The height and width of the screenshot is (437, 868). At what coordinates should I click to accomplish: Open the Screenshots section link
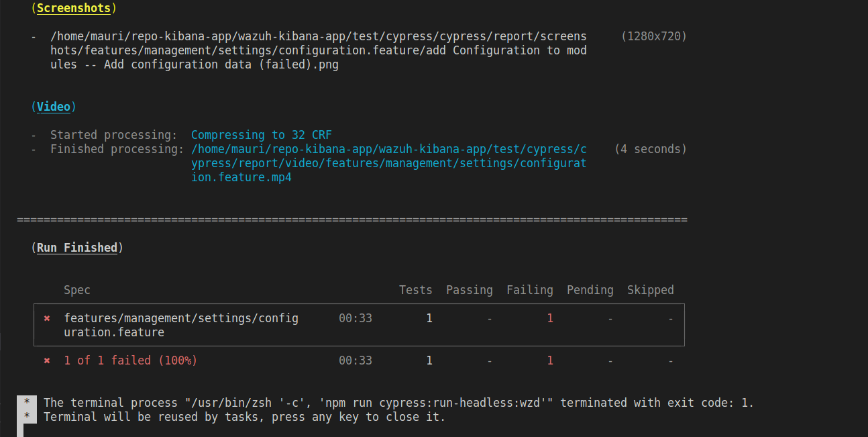(74, 8)
